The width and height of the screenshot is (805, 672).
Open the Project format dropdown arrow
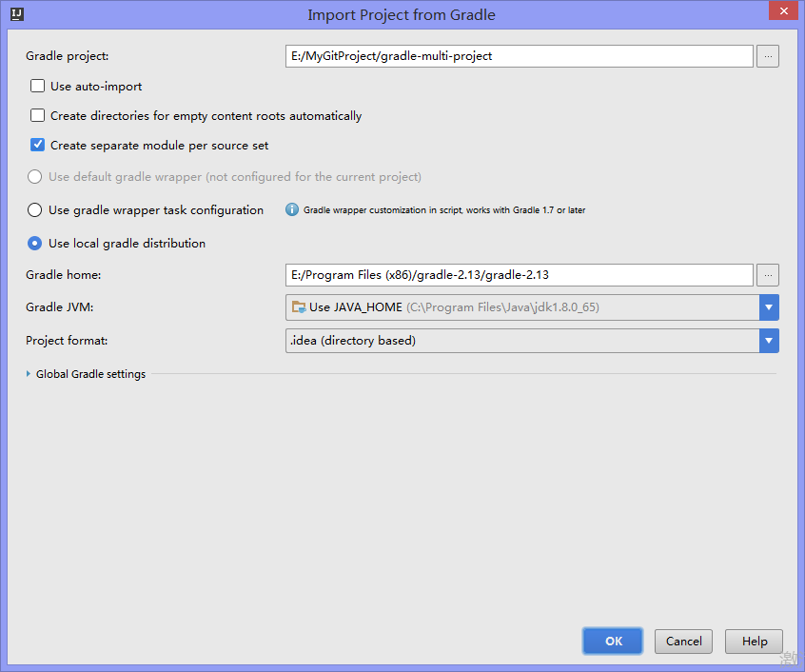(x=769, y=341)
